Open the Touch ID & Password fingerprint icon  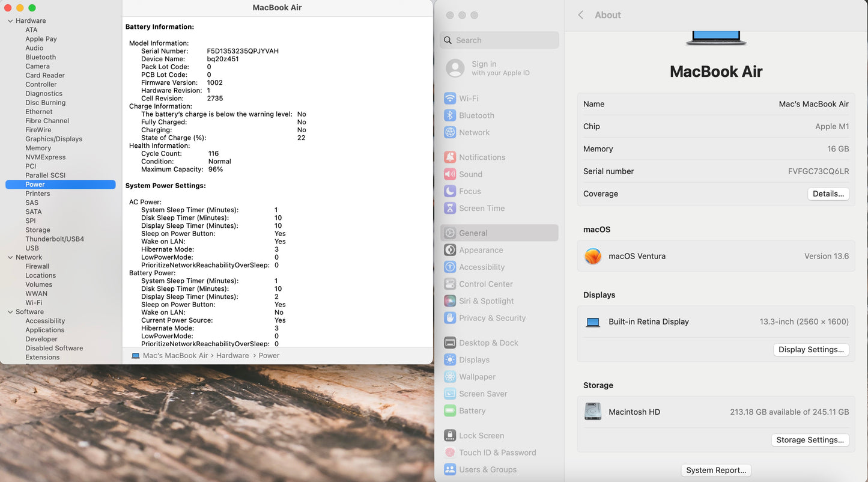pyautogui.click(x=449, y=453)
